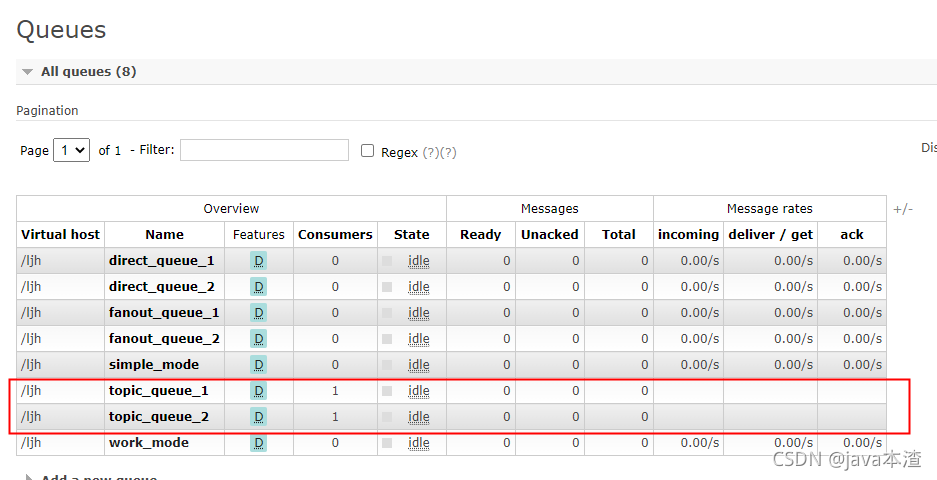937x480 pixels.
Task: Sort table by Total column
Action: [618, 234]
